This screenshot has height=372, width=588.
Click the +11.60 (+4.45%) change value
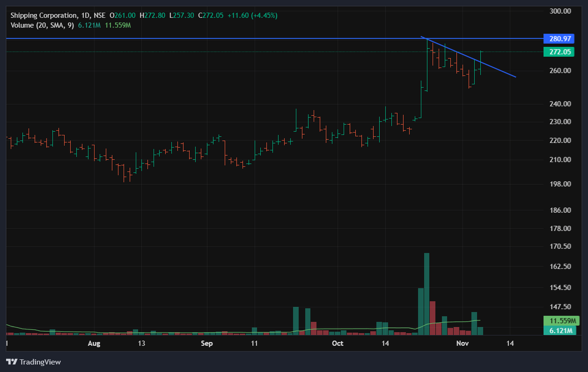click(252, 15)
